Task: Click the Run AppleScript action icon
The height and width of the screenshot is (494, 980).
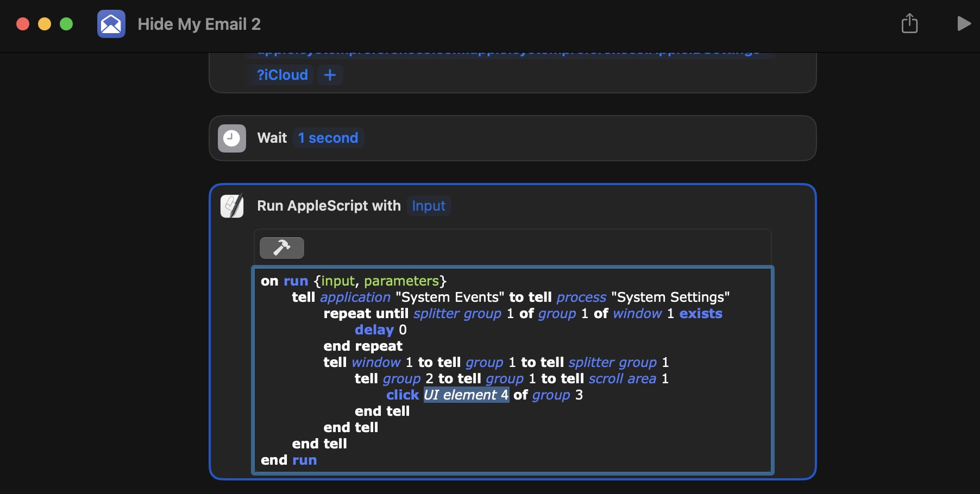Action: coord(232,206)
